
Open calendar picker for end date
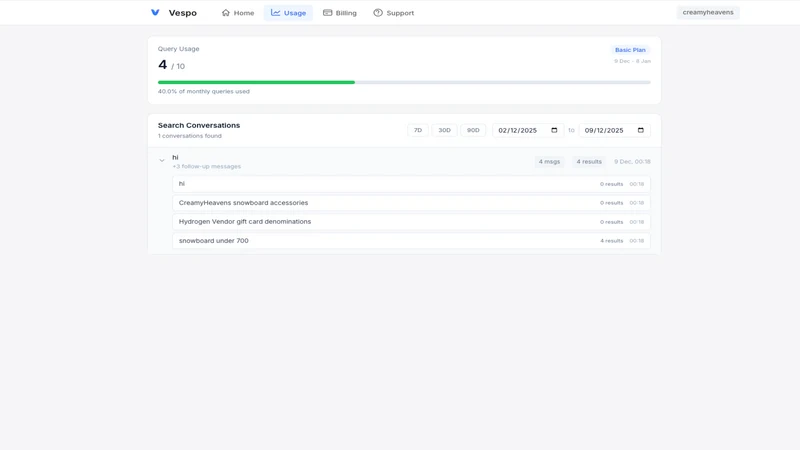pyautogui.click(x=641, y=130)
